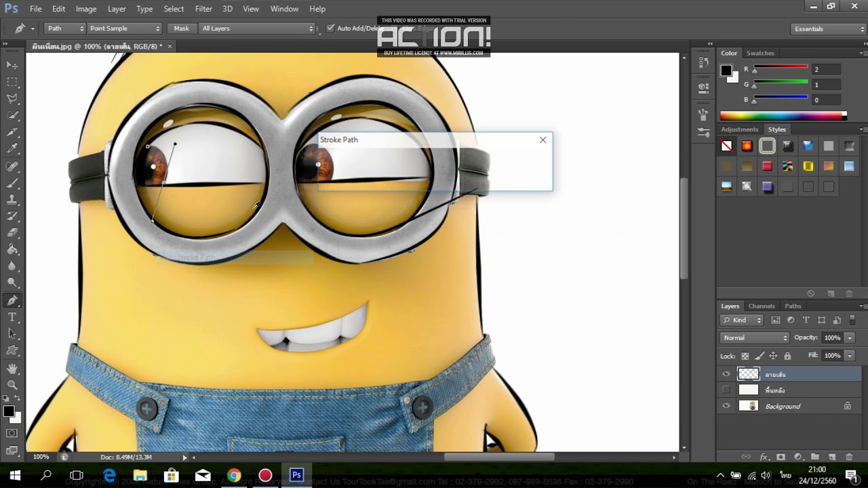Select the Clone Stamp tool
The image size is (868, 488).
12,200
